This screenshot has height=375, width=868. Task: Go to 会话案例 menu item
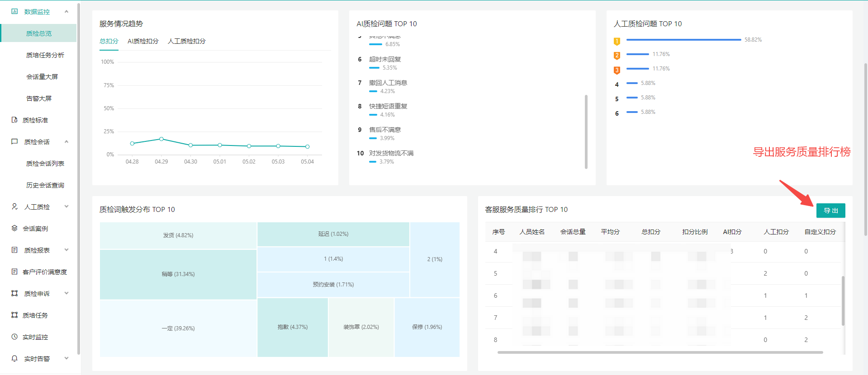(x=35, y=229)
